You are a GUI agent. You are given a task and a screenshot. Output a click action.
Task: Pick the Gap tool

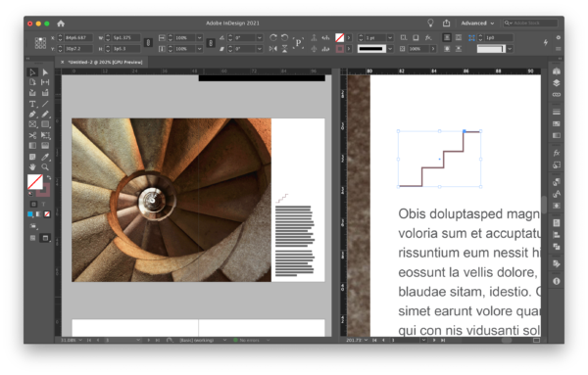point(45,82)
